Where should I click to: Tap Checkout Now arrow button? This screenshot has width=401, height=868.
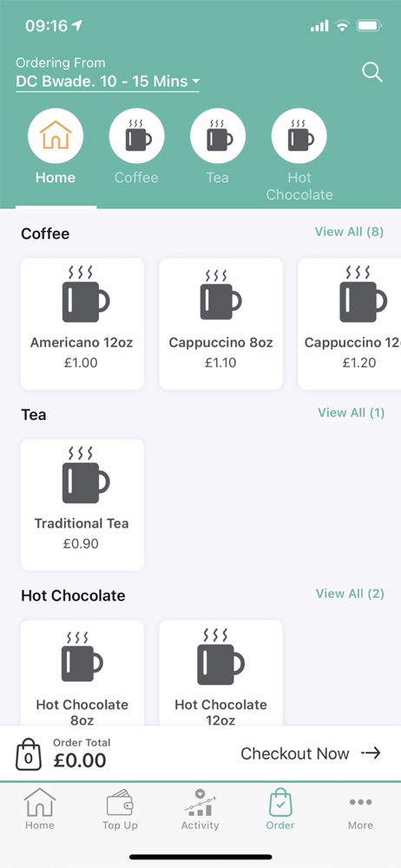point(310,753)
